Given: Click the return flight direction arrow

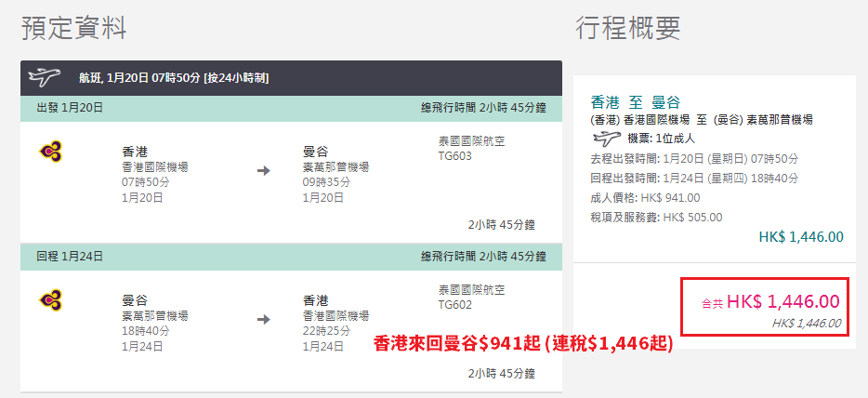Looking at the screenshot, I should (x=264, y=319).
